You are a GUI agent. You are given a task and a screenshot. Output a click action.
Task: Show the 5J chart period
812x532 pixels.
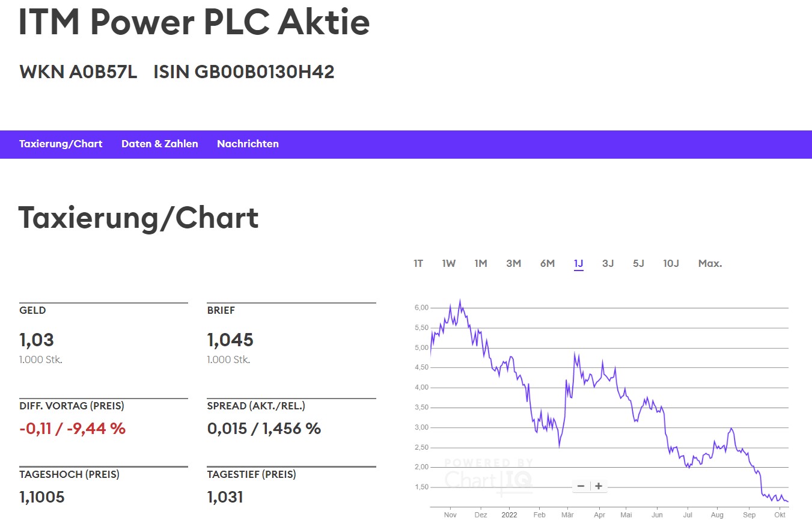[x=638, y=263]
